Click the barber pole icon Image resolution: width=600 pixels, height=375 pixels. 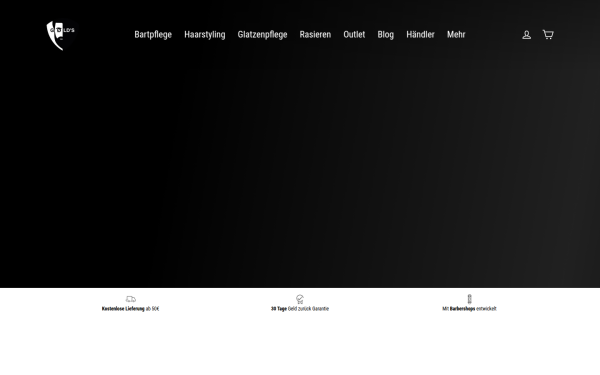pyautogui.click(x=470, y=299)
